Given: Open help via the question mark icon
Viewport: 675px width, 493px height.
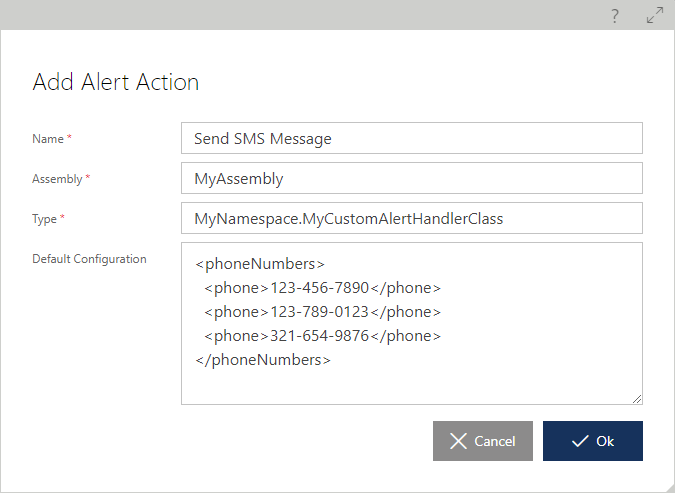Looking at the screenshot, I should (x=615, y=16).
